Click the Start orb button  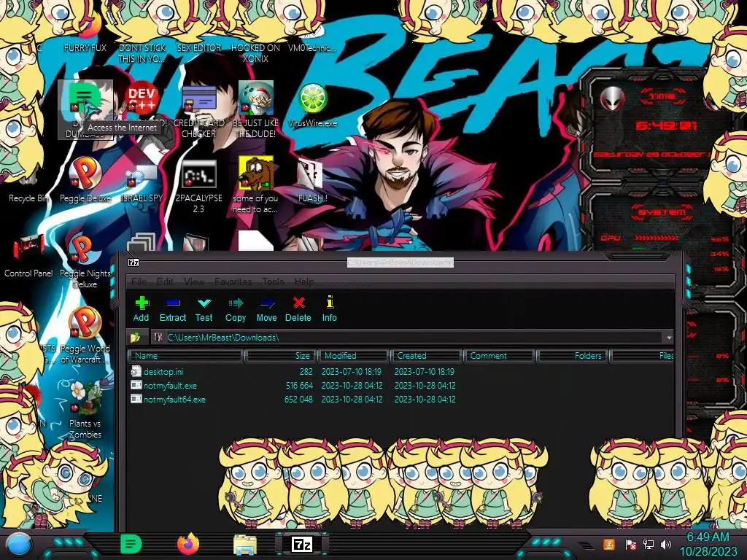(18, 544)
